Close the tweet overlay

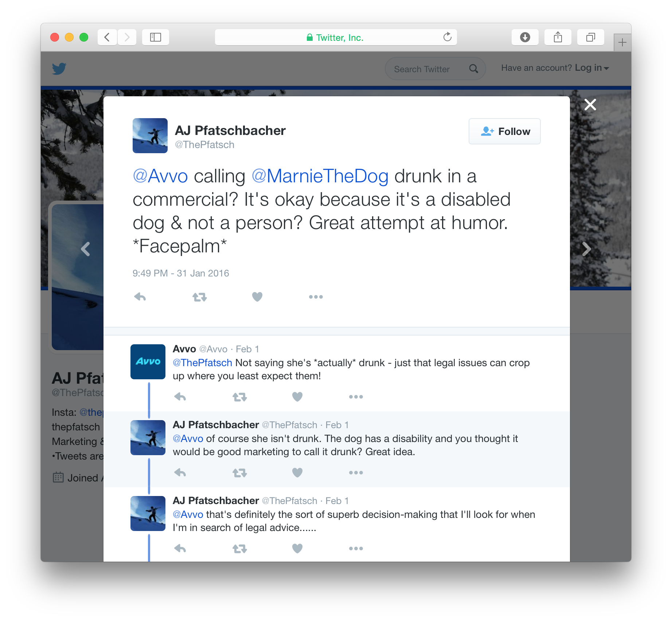tap(590, 105)
